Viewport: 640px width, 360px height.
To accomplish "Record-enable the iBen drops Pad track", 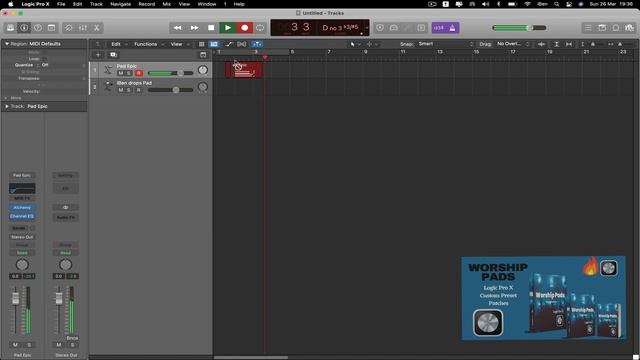I will [139, 90].
